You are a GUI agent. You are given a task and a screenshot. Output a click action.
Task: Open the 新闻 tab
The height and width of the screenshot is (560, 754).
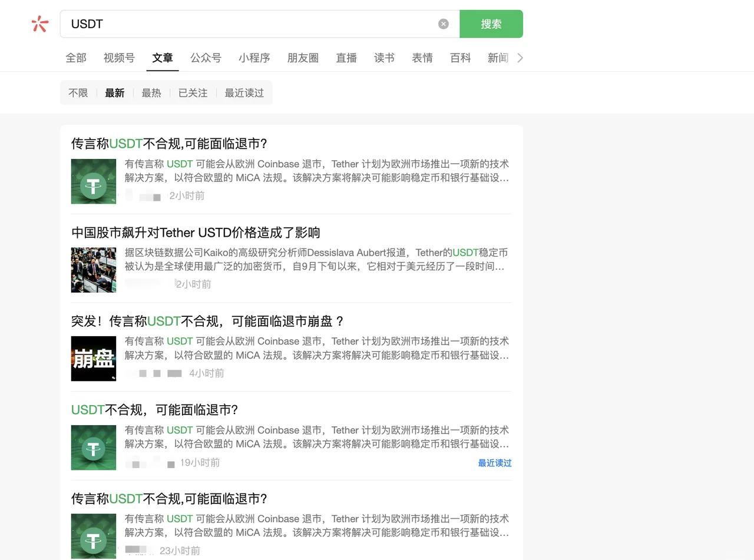tap(498, 58)
